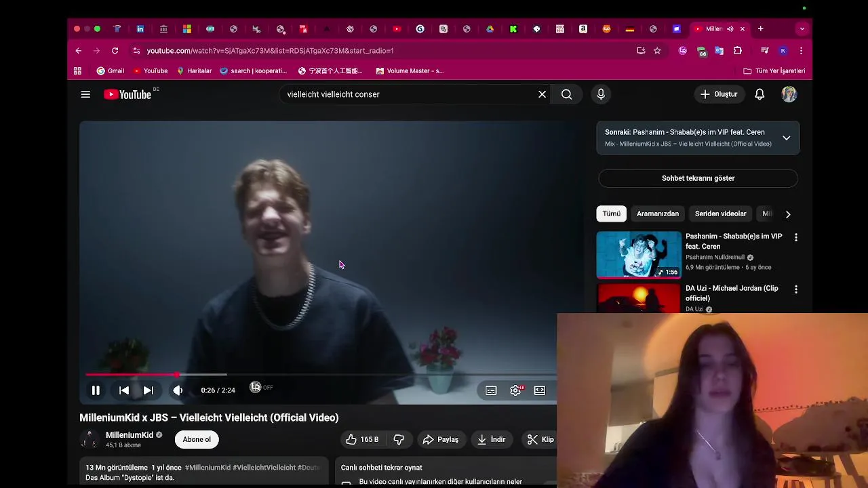The height and width of the screenshot is (488, 868).
Task: Open options for DA Uzi video
Action: click(796, 289)
